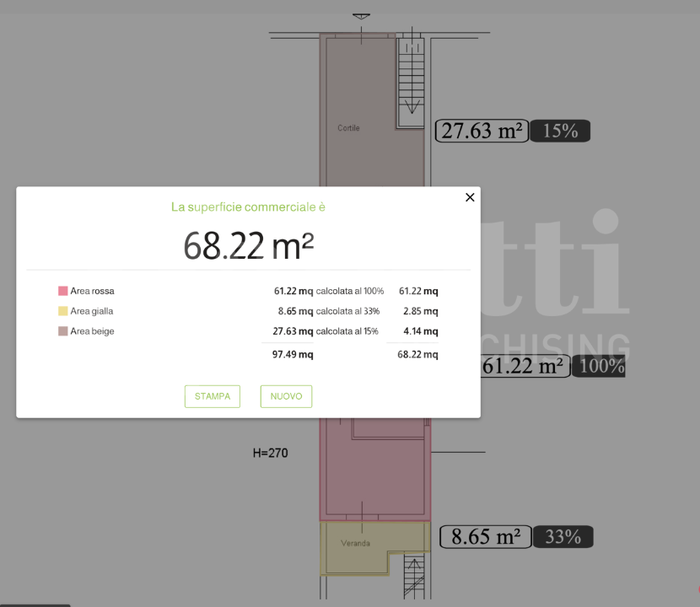
Task: Click the STAMPA button
Action: pos(212,395)
